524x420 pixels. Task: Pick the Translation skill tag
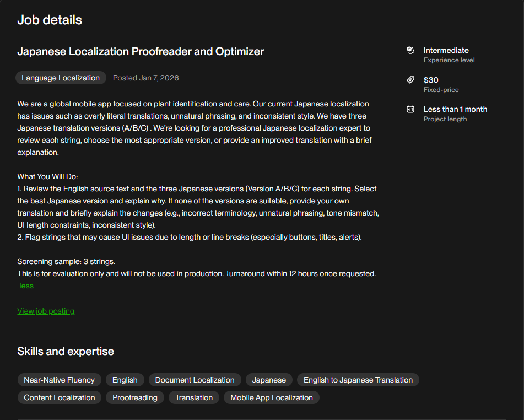[194, 397]
